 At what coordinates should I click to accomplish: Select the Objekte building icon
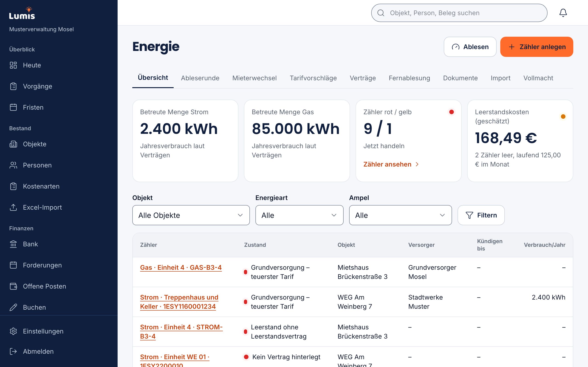coord(13,144)
